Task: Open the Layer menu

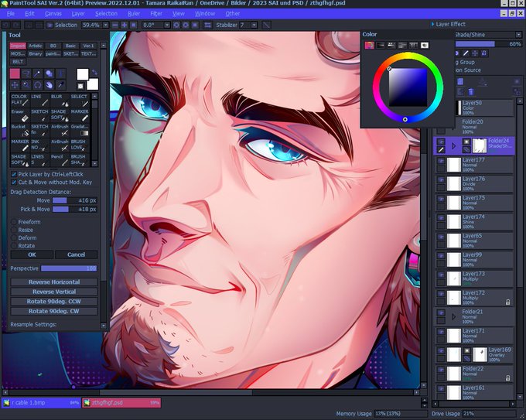Action: 78,14
